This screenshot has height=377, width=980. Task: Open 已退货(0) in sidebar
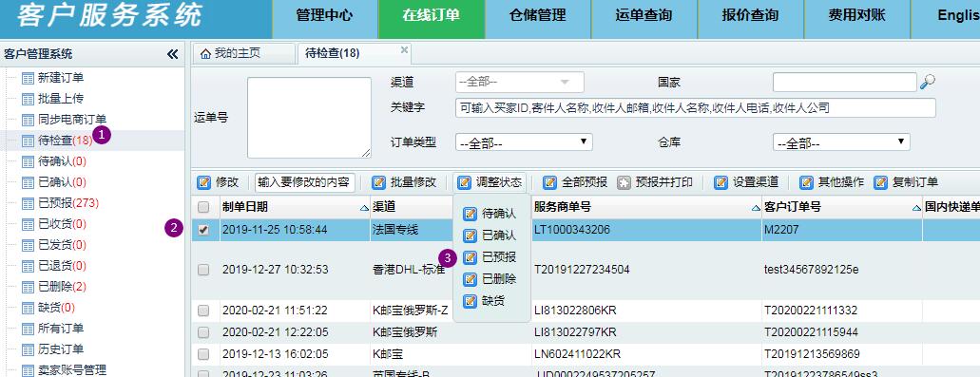62,266
